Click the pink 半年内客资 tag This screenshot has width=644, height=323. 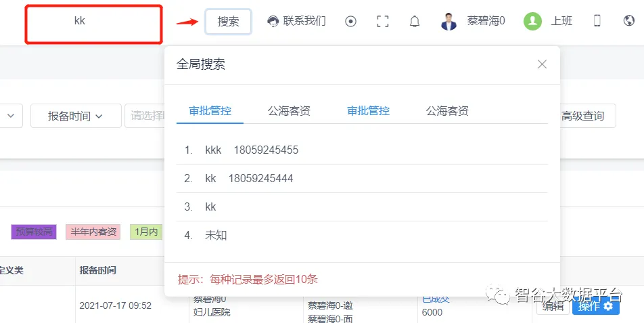(94, 232)
